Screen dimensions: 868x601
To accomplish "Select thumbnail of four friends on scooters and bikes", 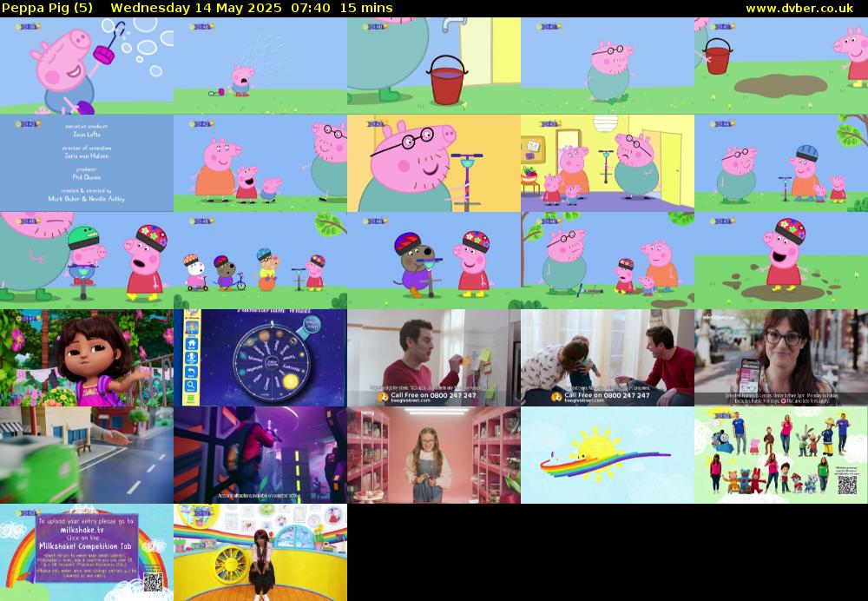I will pos(260,261).
